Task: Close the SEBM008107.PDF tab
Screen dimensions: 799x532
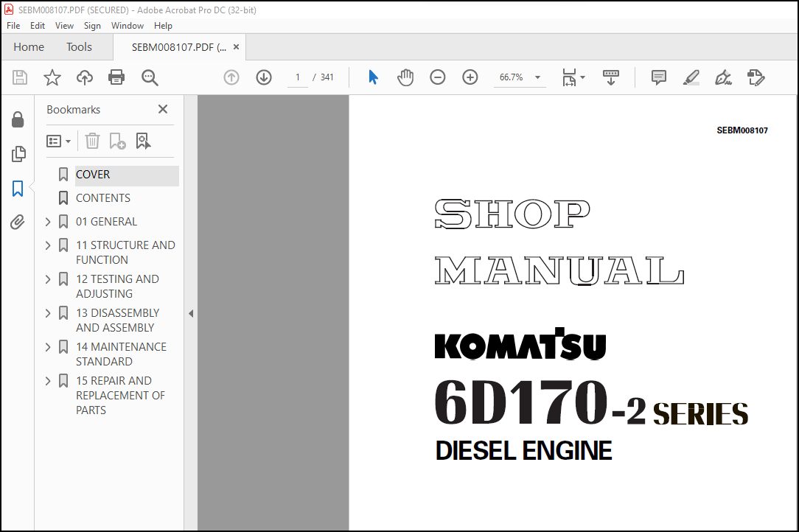Action: point(236,47)
